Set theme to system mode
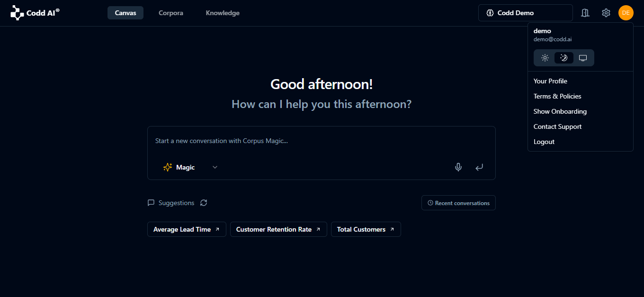The height and width of the screenshot is (297, 644). point(582,57)
